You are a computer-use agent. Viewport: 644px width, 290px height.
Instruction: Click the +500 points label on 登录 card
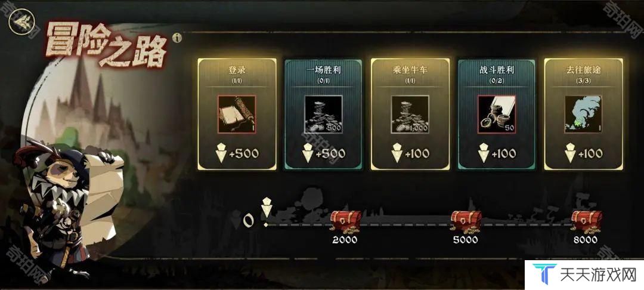244,154
